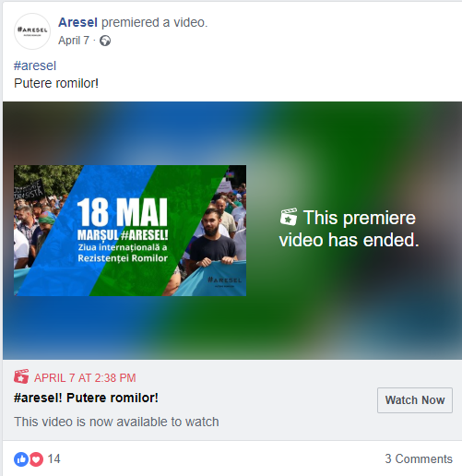The width and height of the screenshot is (462, 476).
Task: Click the #ARESEL logo on the thumbnail banner
Action: pyautogui.click(x=225, y=280)
